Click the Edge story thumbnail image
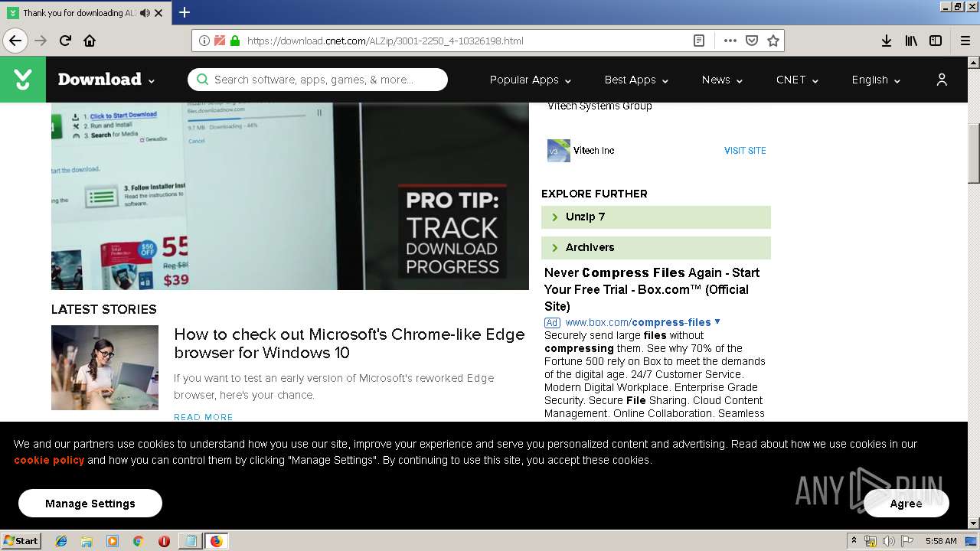 (x=105, y=368)
